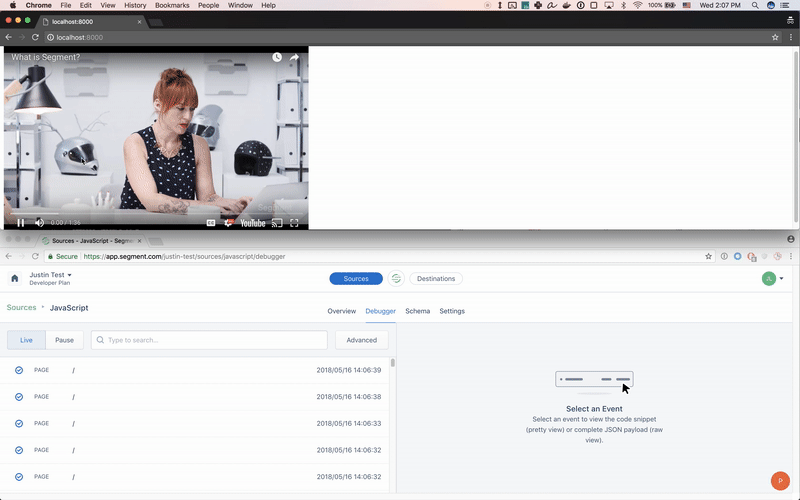
Task: Open the Notification Center icon
Action: point(785,5)
